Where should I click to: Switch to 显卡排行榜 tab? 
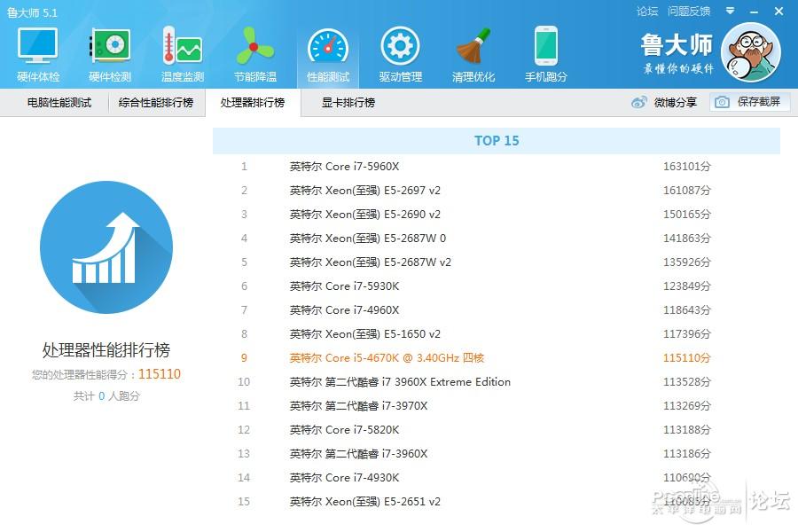pyautogui.click(x=348, y=102)
